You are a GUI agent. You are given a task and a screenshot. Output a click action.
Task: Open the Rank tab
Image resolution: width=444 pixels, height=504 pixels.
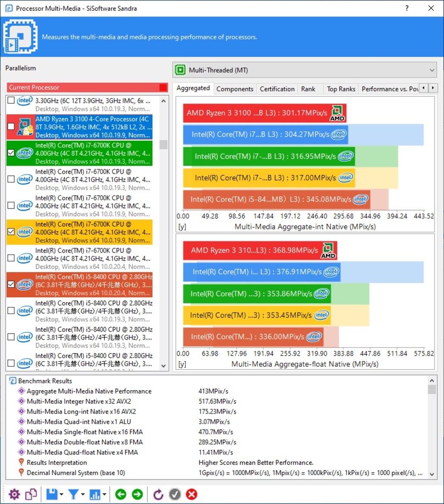(308, 89)
